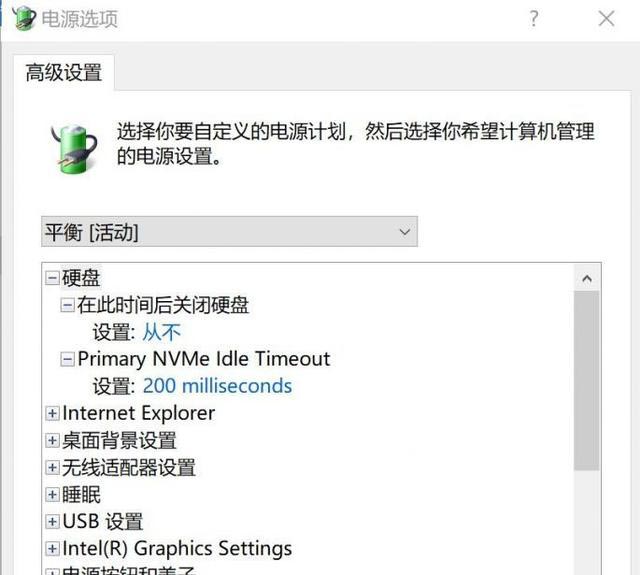Open the 平衡 [活动] power plan dropdown

point(229,232)
